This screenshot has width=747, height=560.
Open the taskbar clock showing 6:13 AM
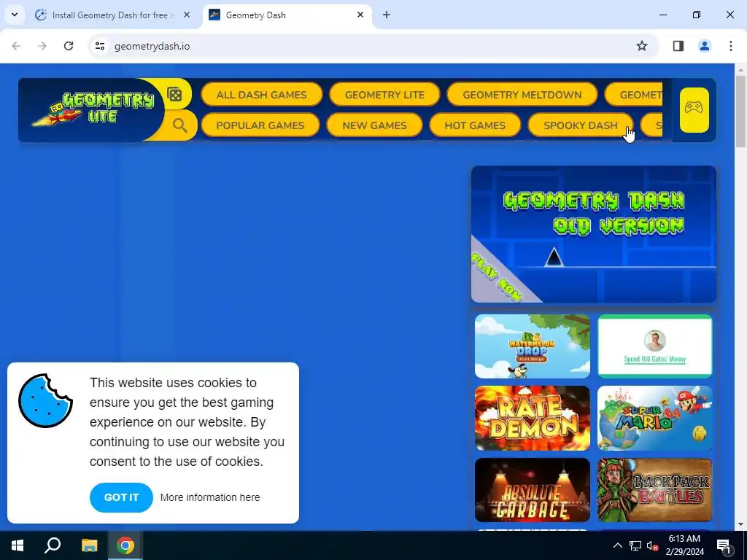click(x=684, y=545)
